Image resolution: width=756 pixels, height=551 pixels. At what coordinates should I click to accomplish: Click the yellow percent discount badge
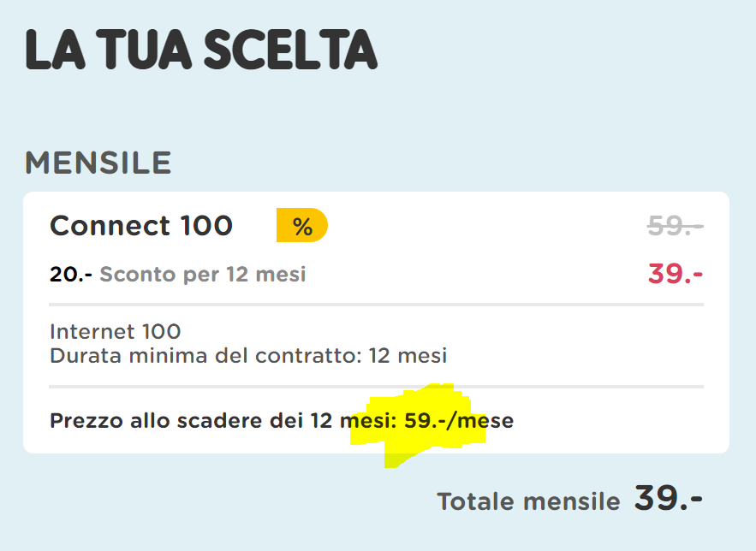pyautogui.click(x=301, y=226)
